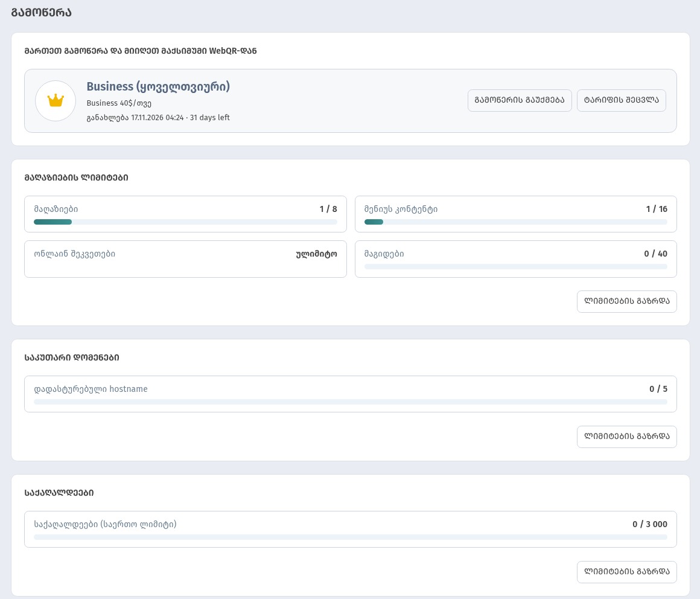
Task: Click the '0 / 5' hostname count
Action: [658, 389]
